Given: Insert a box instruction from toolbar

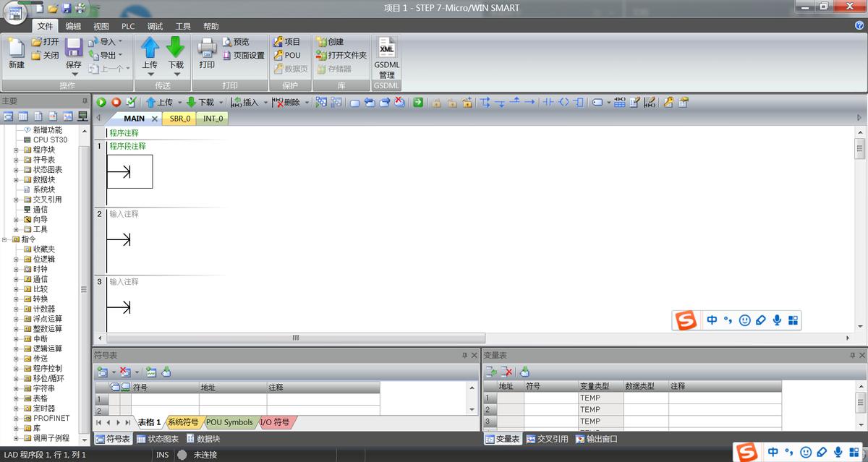Looking at the screenshot, I should coord(578,103).
